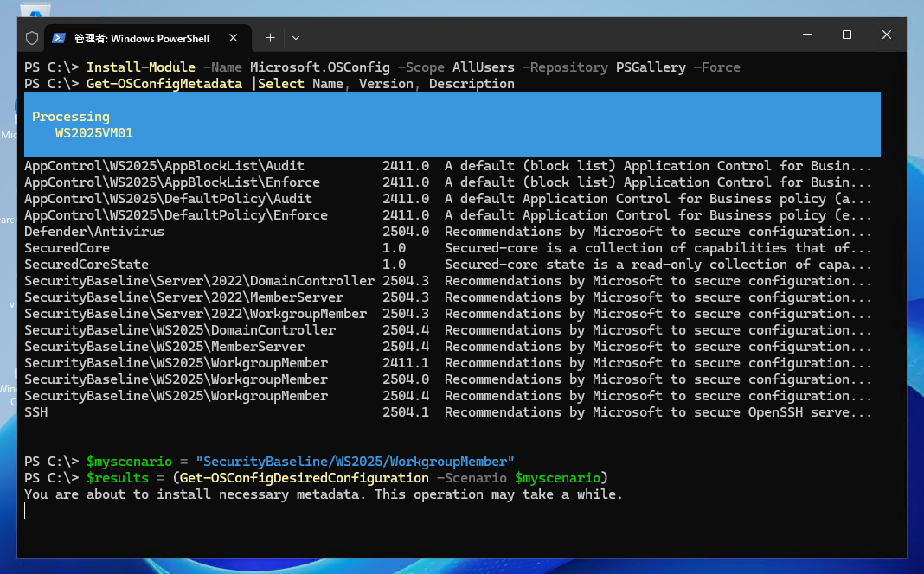Click the minimize icon on the terminal window
This screenshot has width=924, height=574.
click(806, 35)
